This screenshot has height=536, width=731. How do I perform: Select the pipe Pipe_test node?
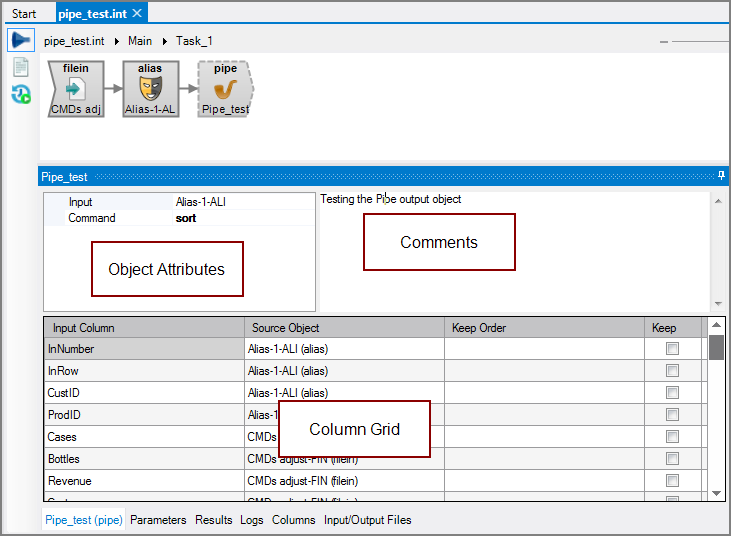click(225, 89)
